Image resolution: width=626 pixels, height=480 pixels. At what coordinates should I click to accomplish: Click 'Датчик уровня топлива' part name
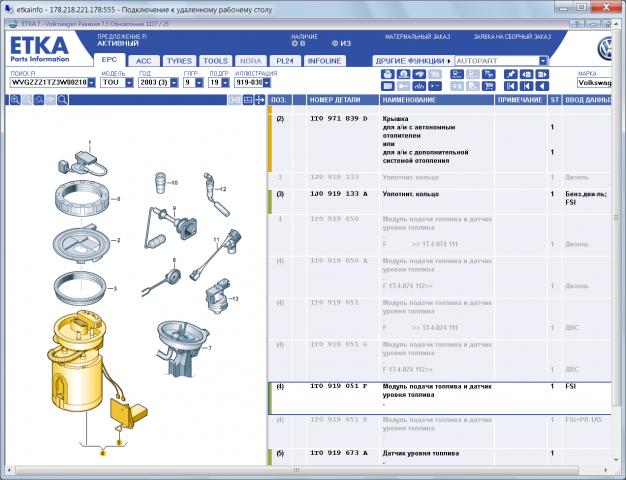tap(421, 453)
